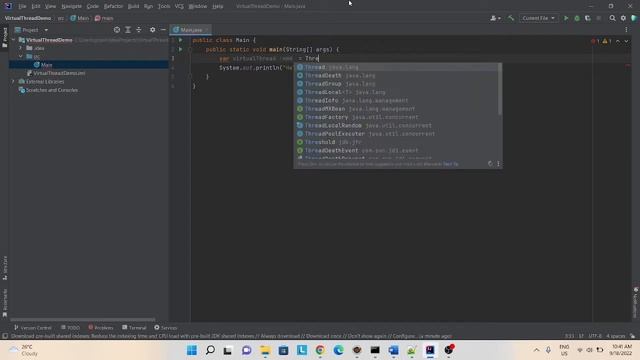Open Search Everywhere magnifier icon

[612, 18]
